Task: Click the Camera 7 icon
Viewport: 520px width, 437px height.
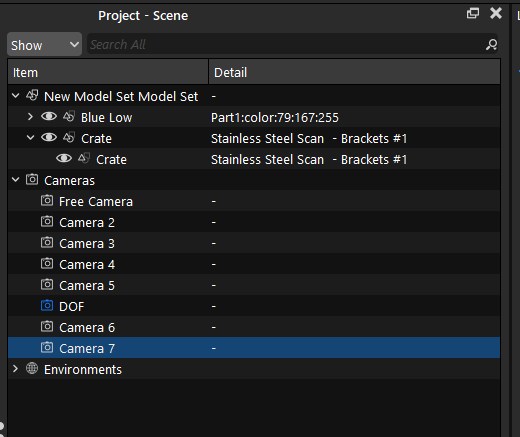Action: pos(47,348)
